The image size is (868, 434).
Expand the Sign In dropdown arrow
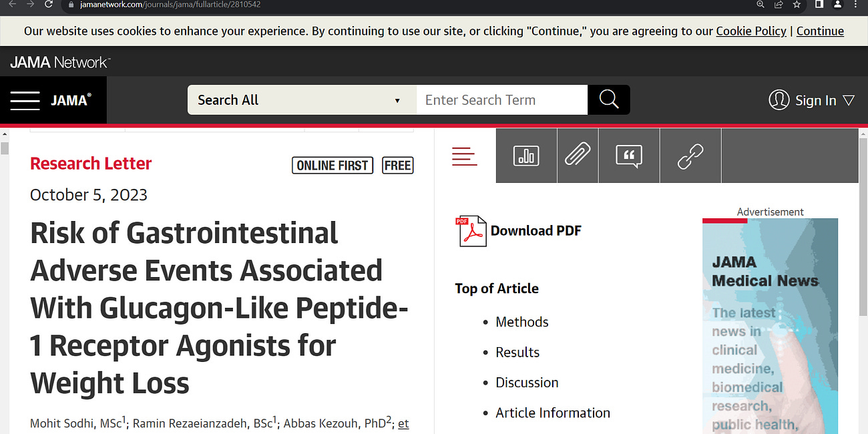849,101
